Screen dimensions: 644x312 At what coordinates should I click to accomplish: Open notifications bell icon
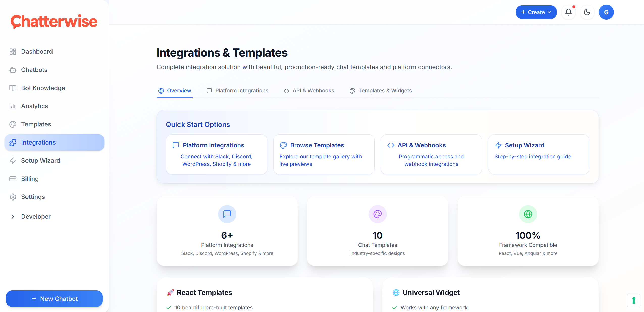568,12
